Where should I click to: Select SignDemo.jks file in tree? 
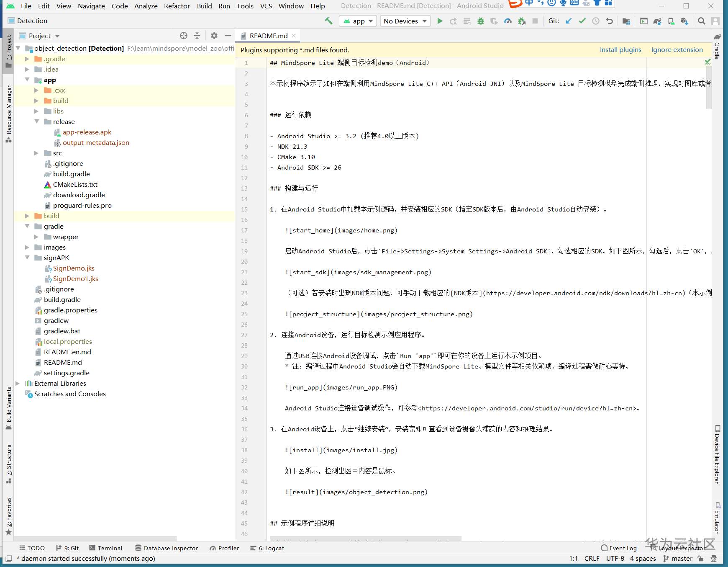tap(74, 268)
